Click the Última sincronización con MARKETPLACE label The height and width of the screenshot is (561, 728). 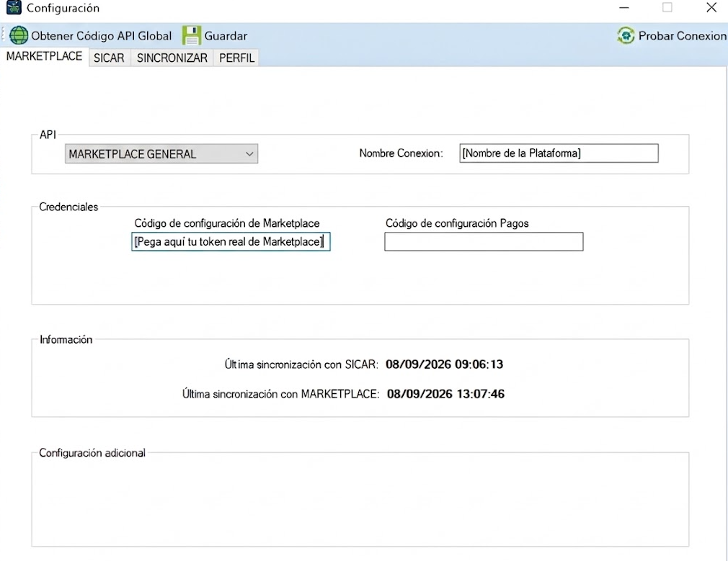coord(280,394)
